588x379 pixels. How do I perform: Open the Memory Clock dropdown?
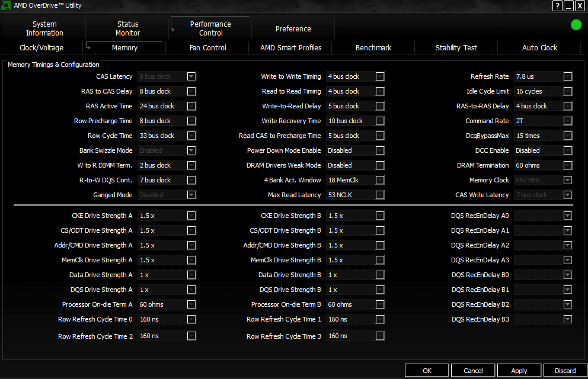[x=568, y=180]
